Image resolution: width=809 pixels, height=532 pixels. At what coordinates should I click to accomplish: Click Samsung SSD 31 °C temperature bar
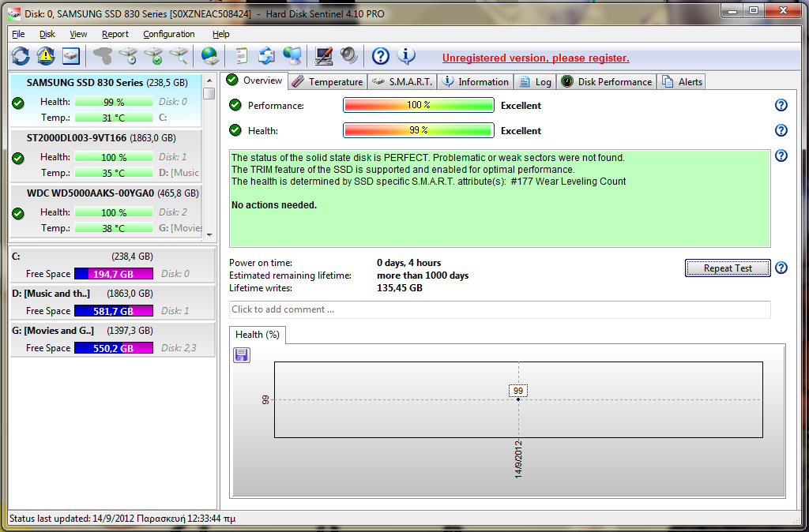(114, 118)
